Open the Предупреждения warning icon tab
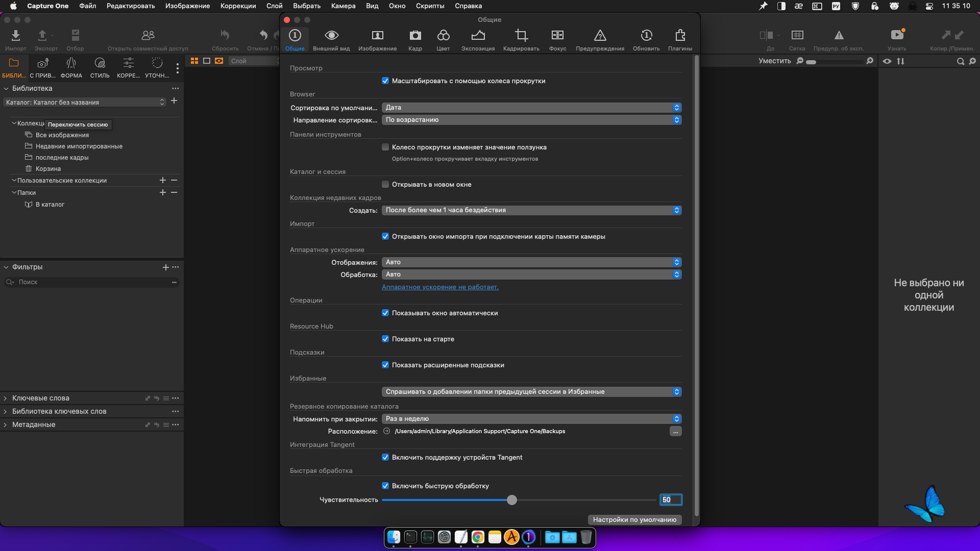The width and height of the screenshot is (980, 551). (x=600, y=40)
